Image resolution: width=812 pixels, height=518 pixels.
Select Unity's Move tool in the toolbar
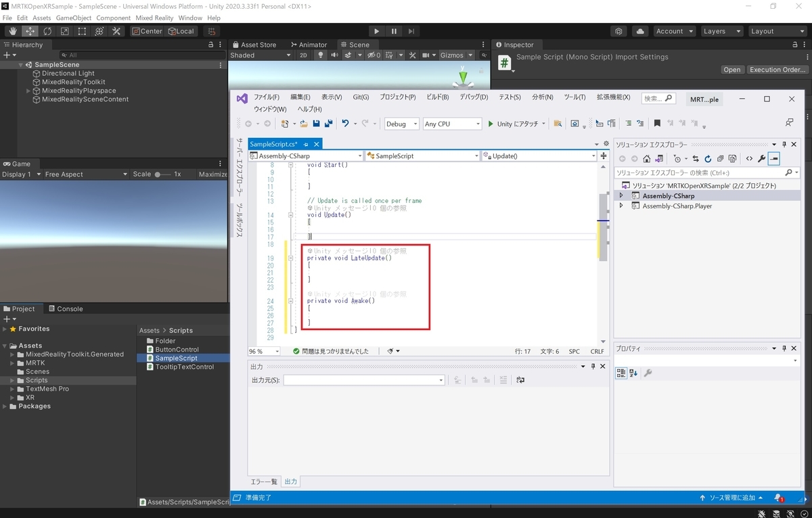[x=30, y=31]
